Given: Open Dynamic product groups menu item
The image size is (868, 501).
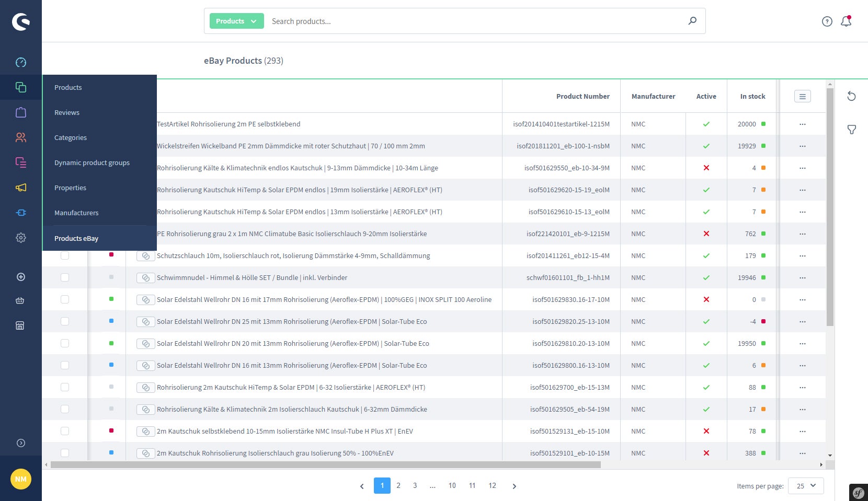Looking at the screenshot, I should [x=99, y=162].
